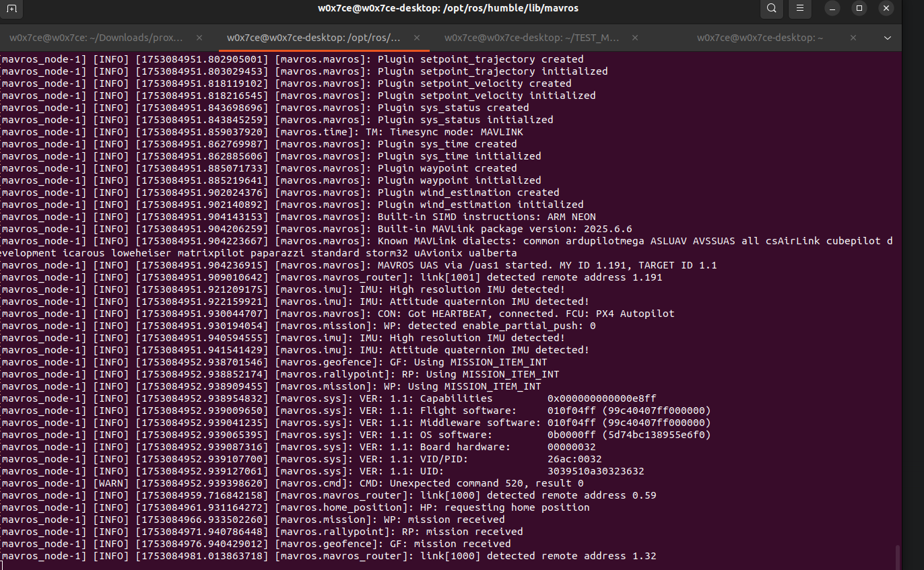Click the text 'Plugin setpoint_trajectory initialized'
This screenshot has width=924, height=570.
tap(493, 71)
